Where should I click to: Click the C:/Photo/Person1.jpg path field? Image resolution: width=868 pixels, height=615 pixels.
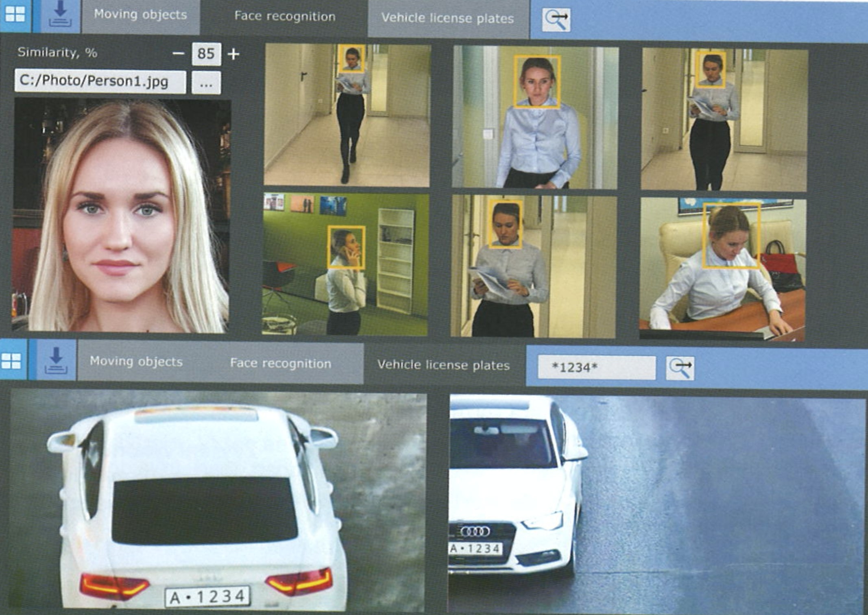point(100,81)
